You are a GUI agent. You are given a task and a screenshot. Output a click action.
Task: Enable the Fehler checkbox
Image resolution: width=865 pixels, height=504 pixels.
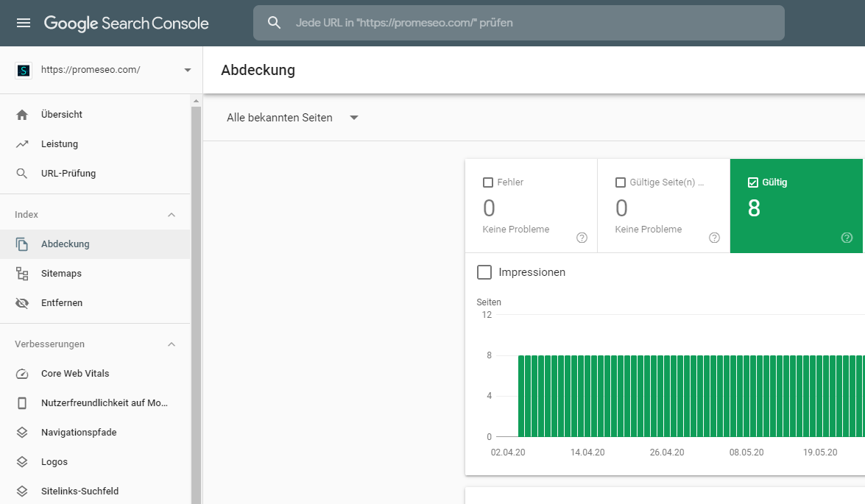[x=487, y=182]
